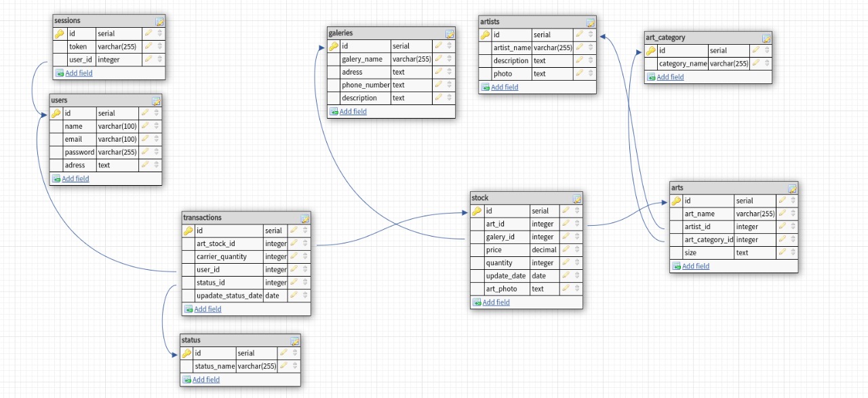Select the art_category_id field name

(709, 239)
